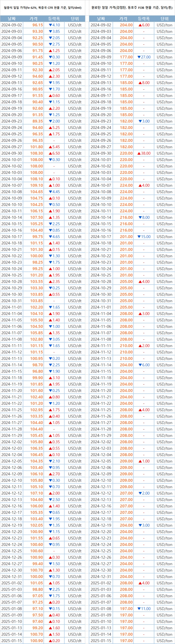Click 2024-09-30 date in coking coal table
175x644 pixels.
[x=101, y=153]
